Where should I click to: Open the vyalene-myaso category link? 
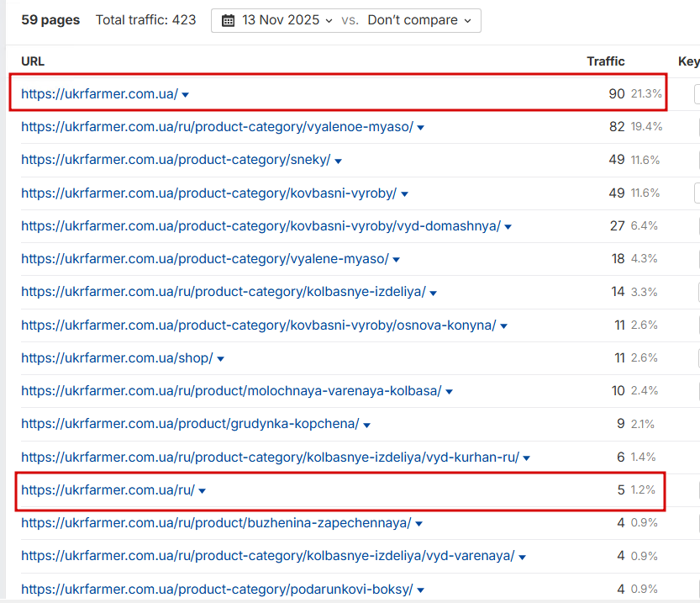tap(205, 259)
